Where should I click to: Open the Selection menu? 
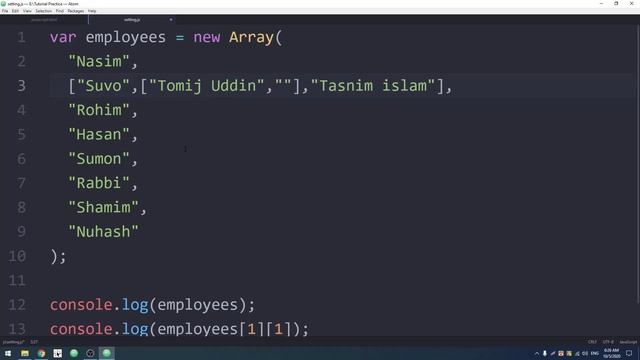pyautogui.click(x=43, y=11)
